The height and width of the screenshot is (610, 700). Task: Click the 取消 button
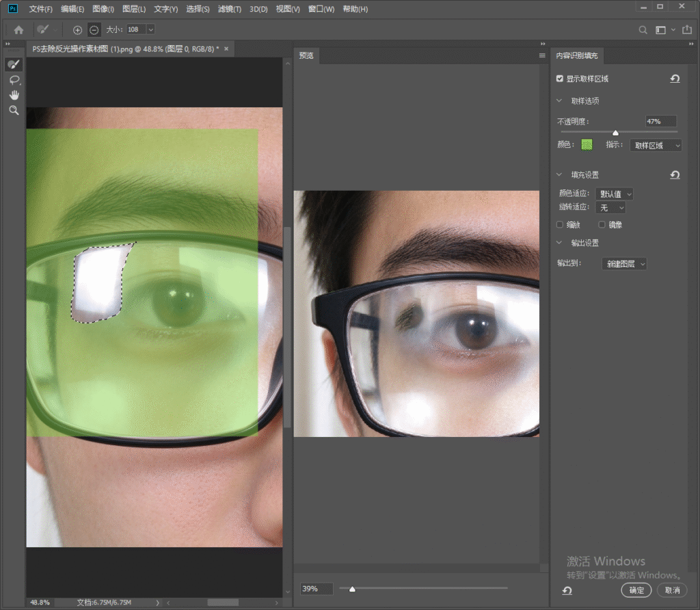pyautogui.click(x=672, y=590)
